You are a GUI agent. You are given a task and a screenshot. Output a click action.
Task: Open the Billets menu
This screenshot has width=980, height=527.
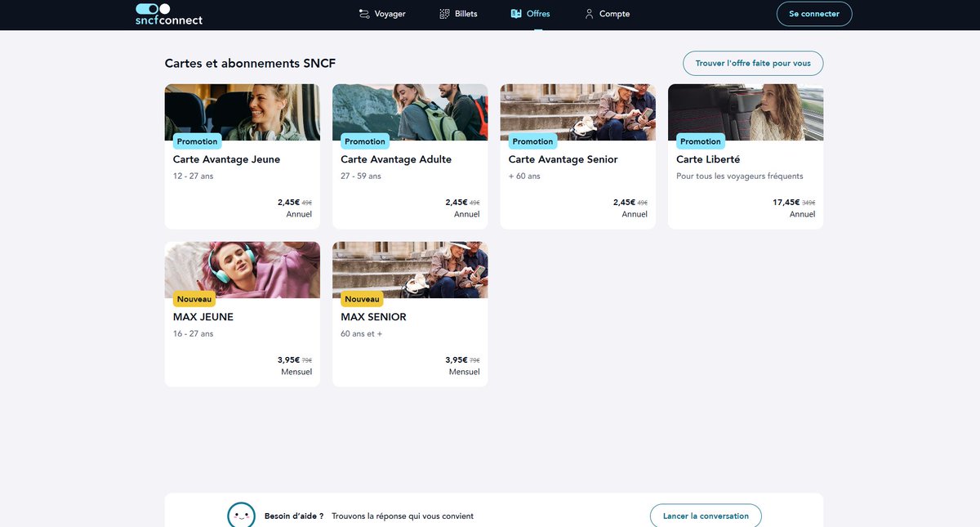click(458, 14)
